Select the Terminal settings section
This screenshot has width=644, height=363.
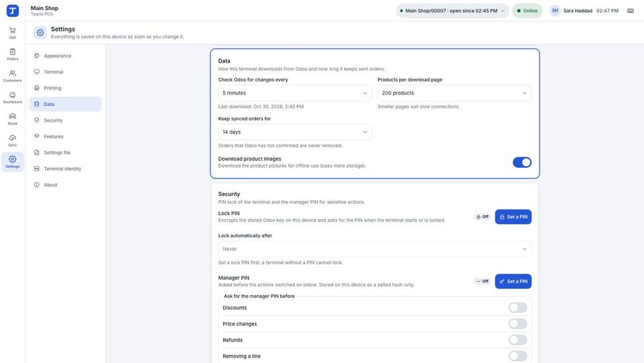(65, 71)
